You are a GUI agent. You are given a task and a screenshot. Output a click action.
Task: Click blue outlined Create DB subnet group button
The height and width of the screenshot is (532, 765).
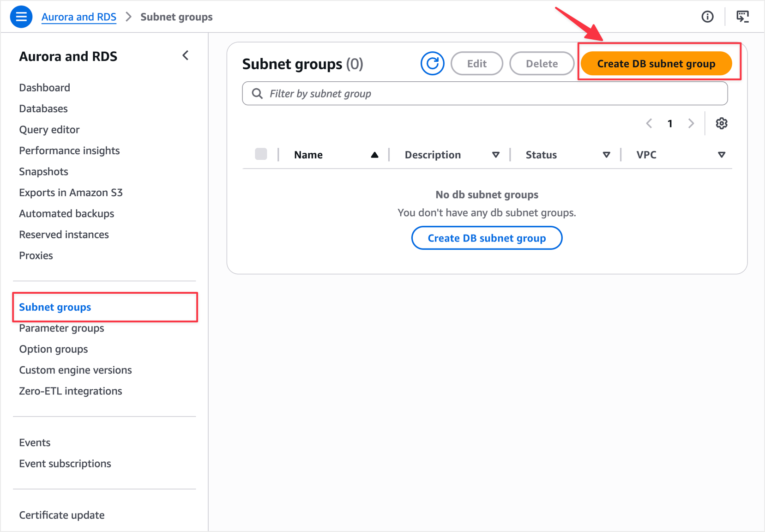point(487,238)
